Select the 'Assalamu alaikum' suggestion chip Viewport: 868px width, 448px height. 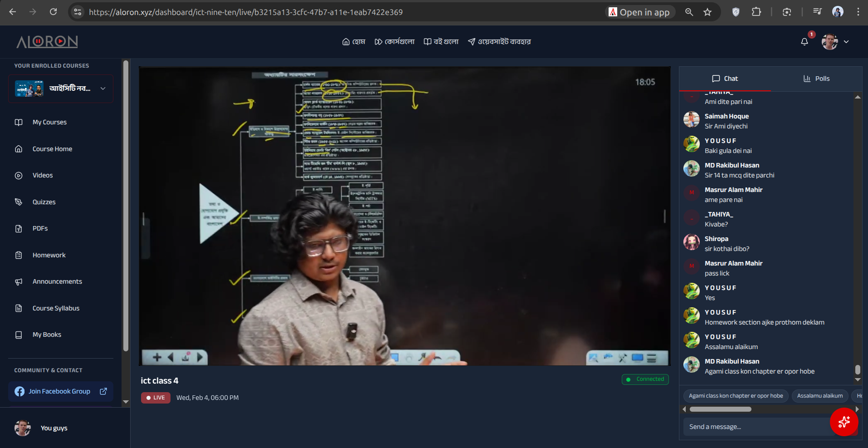(820, 396)
